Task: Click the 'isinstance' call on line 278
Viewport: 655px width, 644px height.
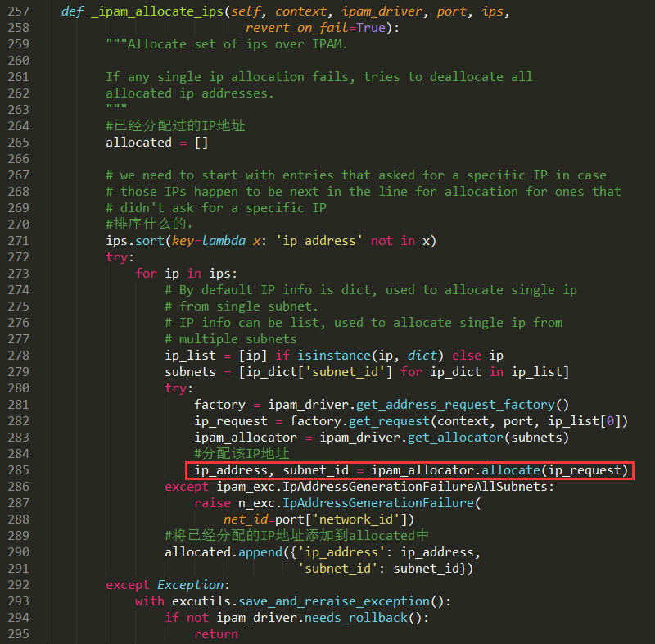Action: 334,356
